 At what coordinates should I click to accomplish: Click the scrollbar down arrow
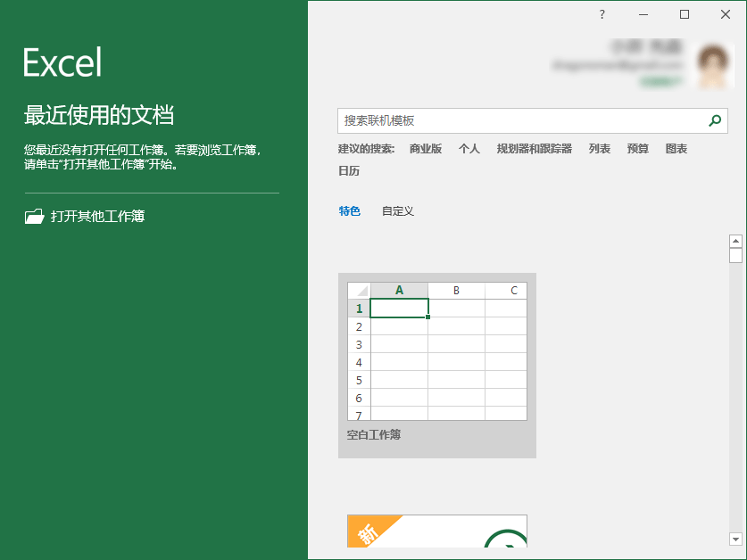point(735,539)
